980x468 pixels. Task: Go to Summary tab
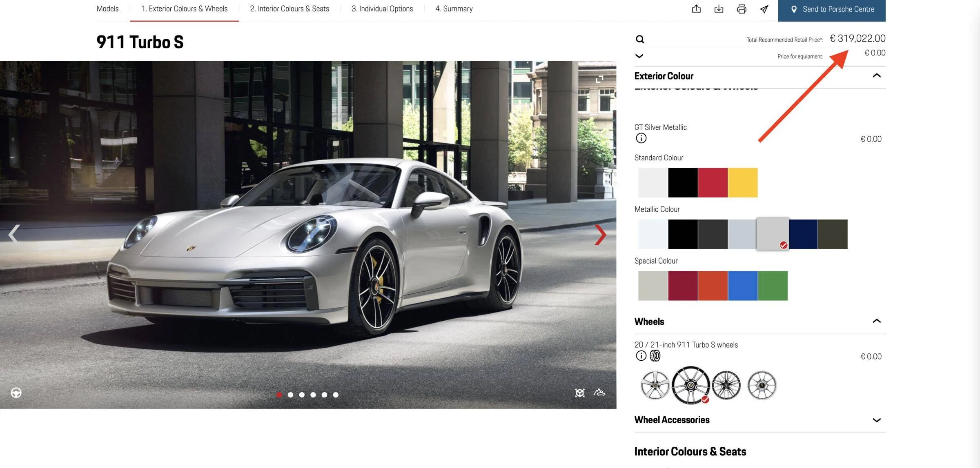454,9
